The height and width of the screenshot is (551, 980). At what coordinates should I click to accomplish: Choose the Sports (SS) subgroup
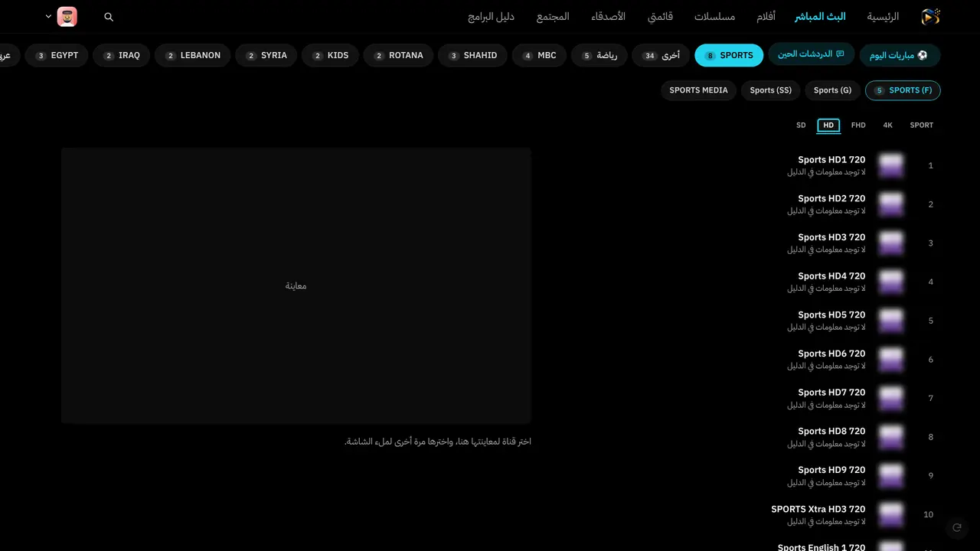click(x=770, y=90)
